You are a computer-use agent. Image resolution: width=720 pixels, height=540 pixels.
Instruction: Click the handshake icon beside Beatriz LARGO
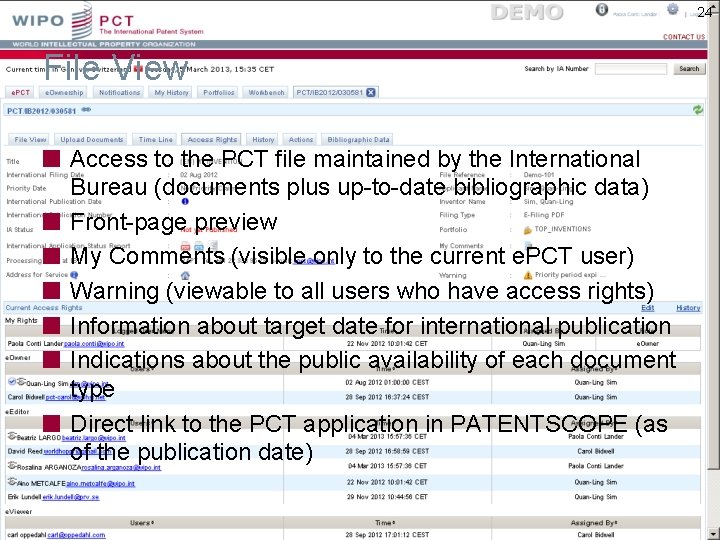click(x=12, y=436)
